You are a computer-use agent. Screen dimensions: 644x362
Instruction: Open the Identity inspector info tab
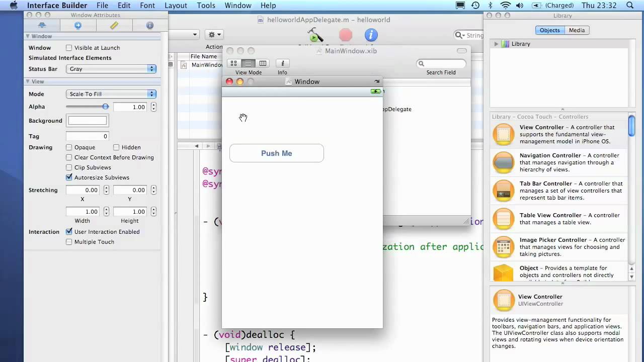(x=149, y=25)
